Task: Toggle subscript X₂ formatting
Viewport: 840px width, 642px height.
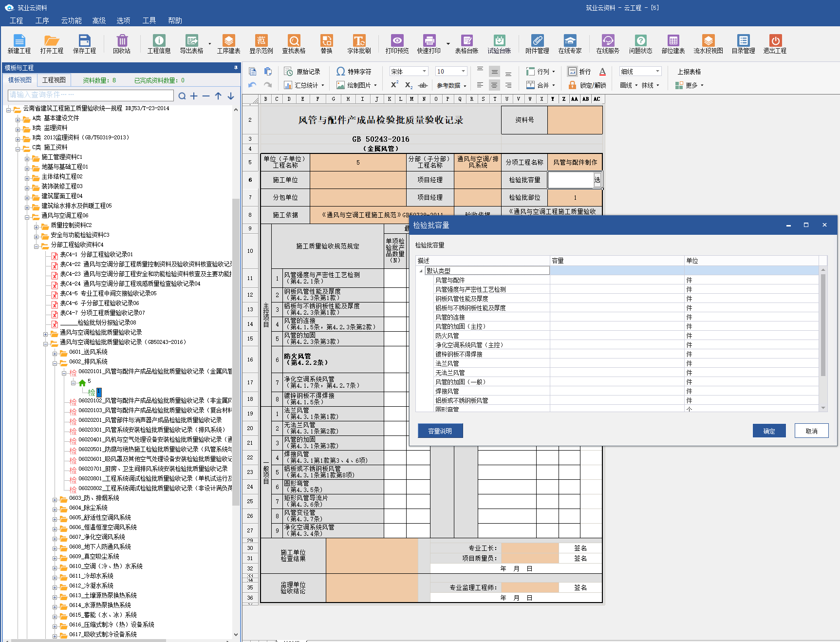Action: pyautogui.click(x=409, y=85)
